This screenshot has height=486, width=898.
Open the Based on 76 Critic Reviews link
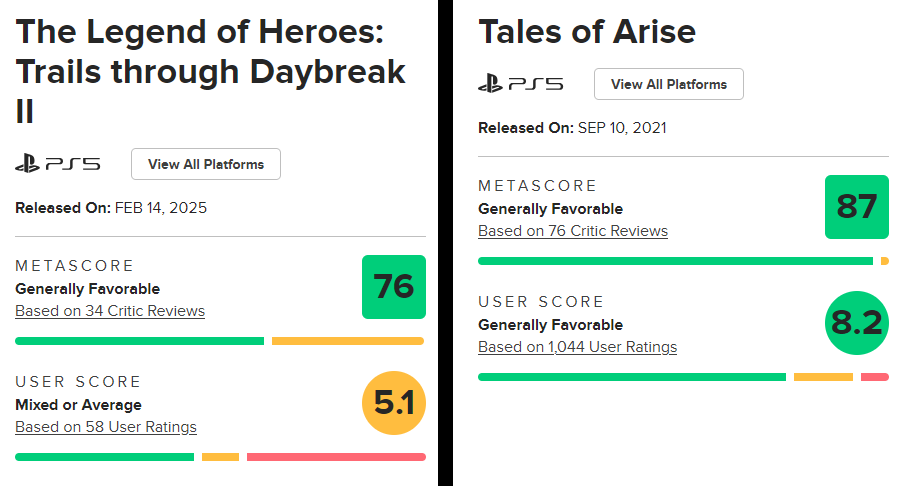click(573, 231)
